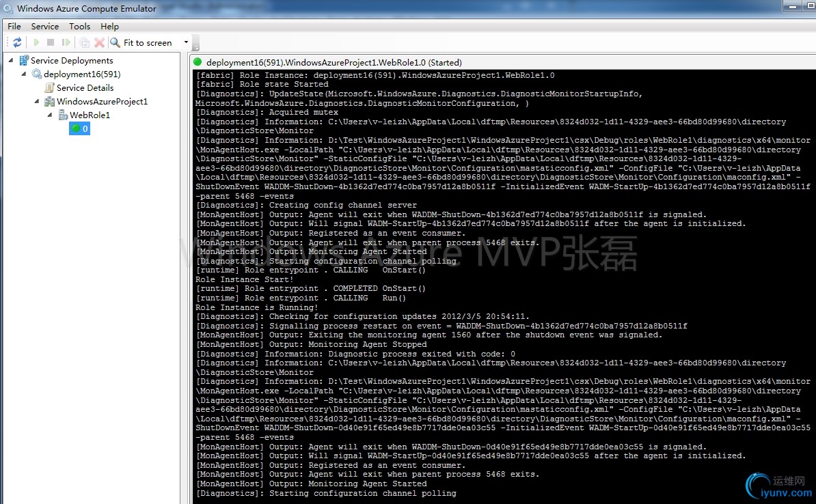Click the '[fabric] Role state Started' log line
The width and height of the screenshot is (816, 504).
[x=262, y=84]
